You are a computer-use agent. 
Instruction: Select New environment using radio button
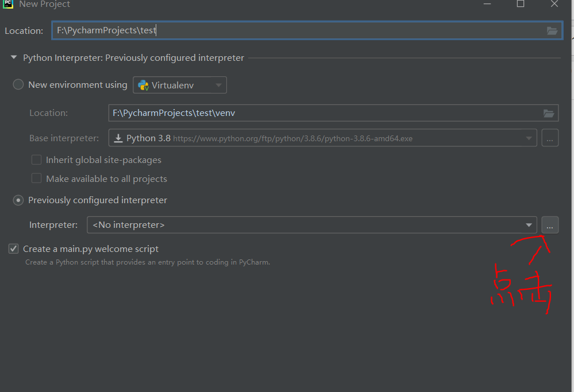pyautogui.click(x=18, y=85)
